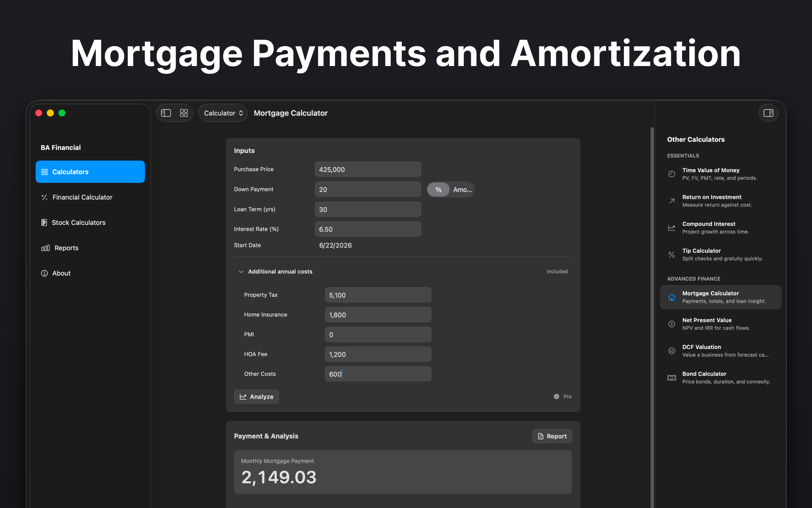Click the Mortgage Calculator title in toolbar

291,113
